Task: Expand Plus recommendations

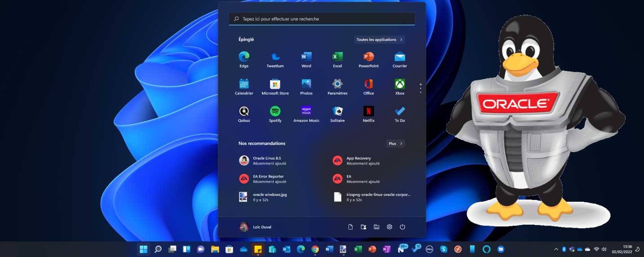Action: point(396,143)
